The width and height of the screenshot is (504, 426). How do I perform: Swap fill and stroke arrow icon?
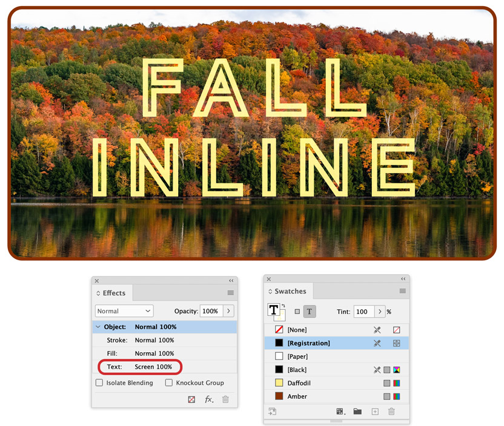[283, 306]
